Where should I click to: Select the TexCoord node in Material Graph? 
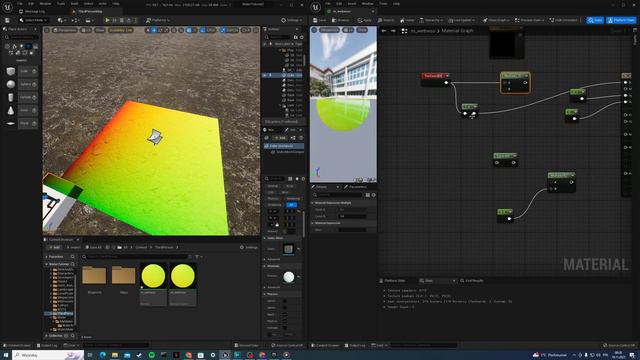(436, 79)
